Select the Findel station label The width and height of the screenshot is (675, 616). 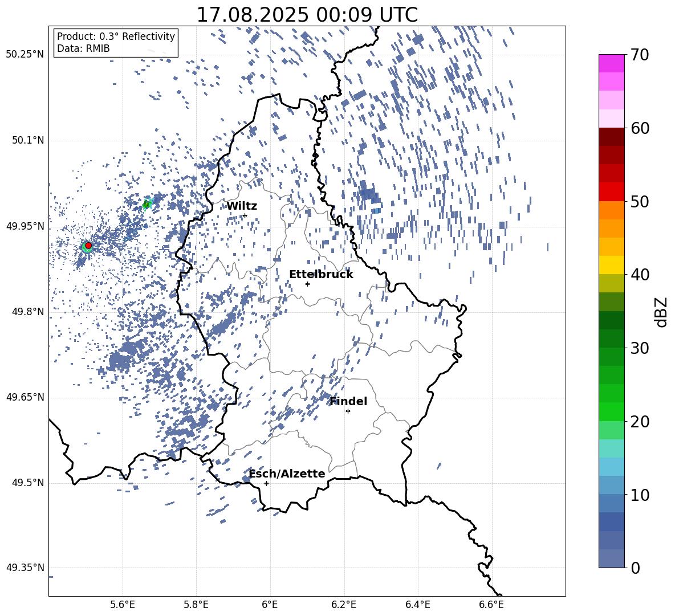[x=348, y=401]
